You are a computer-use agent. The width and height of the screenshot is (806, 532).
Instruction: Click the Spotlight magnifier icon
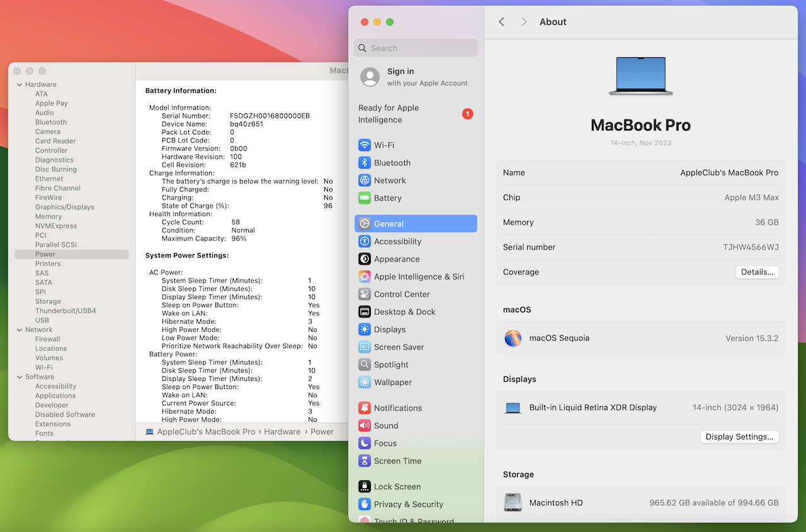[365, 365]
